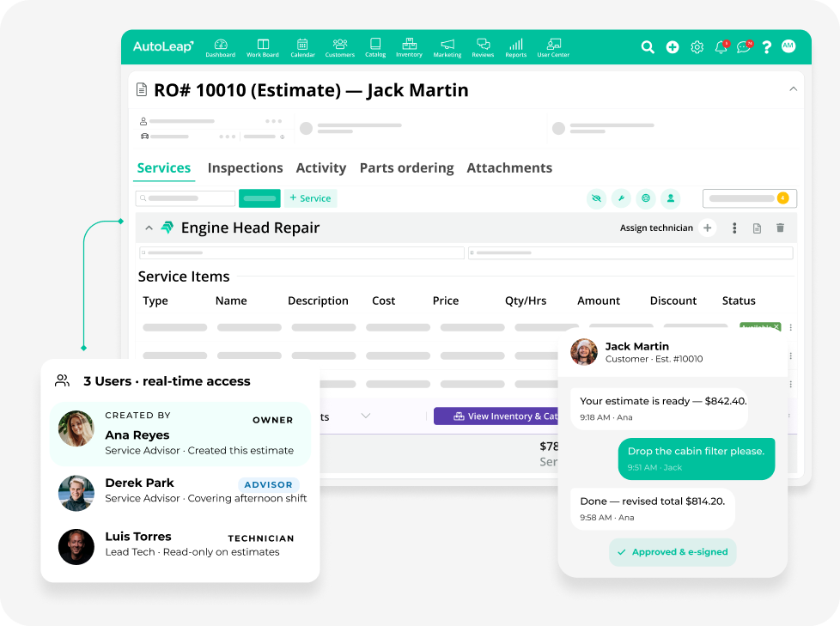Image resolution: width=840 pixels, height=626 pixels.
Task: Open the Calendar nav icon
Action: [302, 47]
